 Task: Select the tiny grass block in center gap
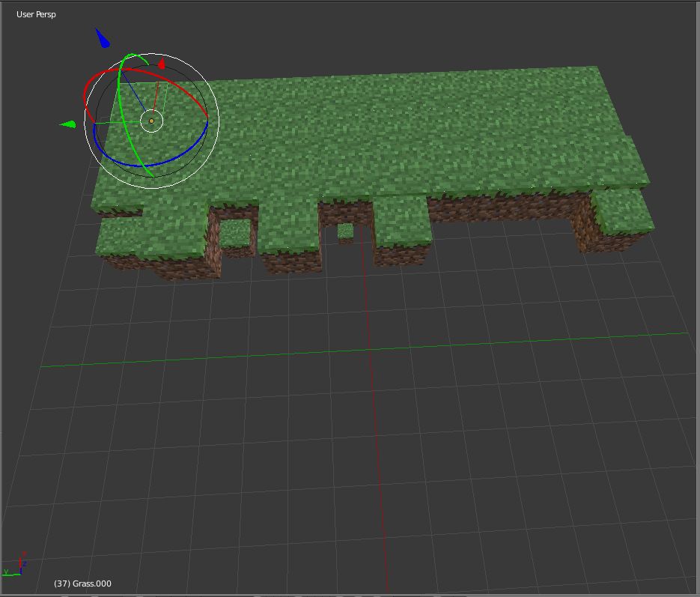pos(345,233)
